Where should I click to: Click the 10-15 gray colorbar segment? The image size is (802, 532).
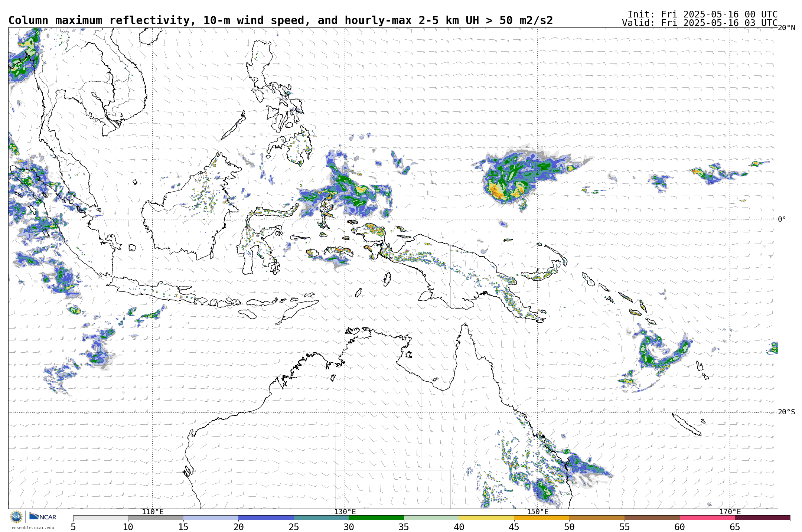tap(156, 518)
